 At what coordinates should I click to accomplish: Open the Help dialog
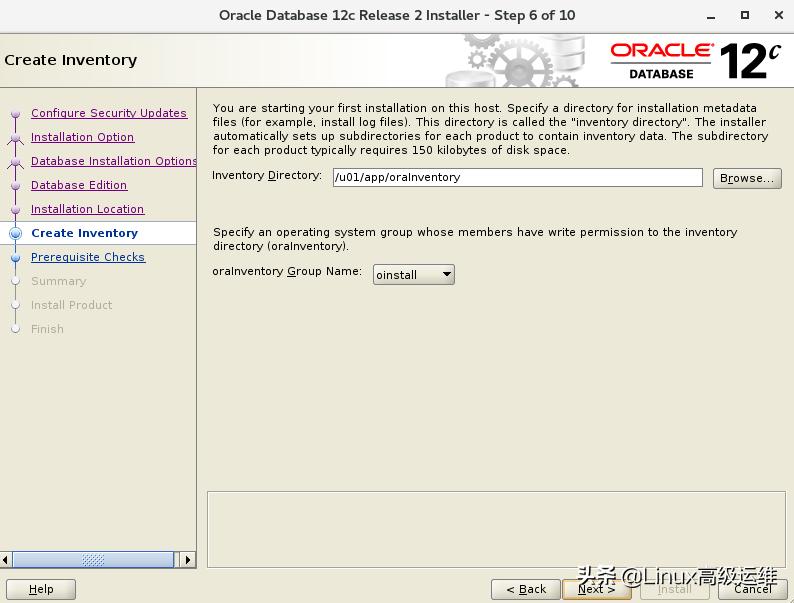(41, 589)
